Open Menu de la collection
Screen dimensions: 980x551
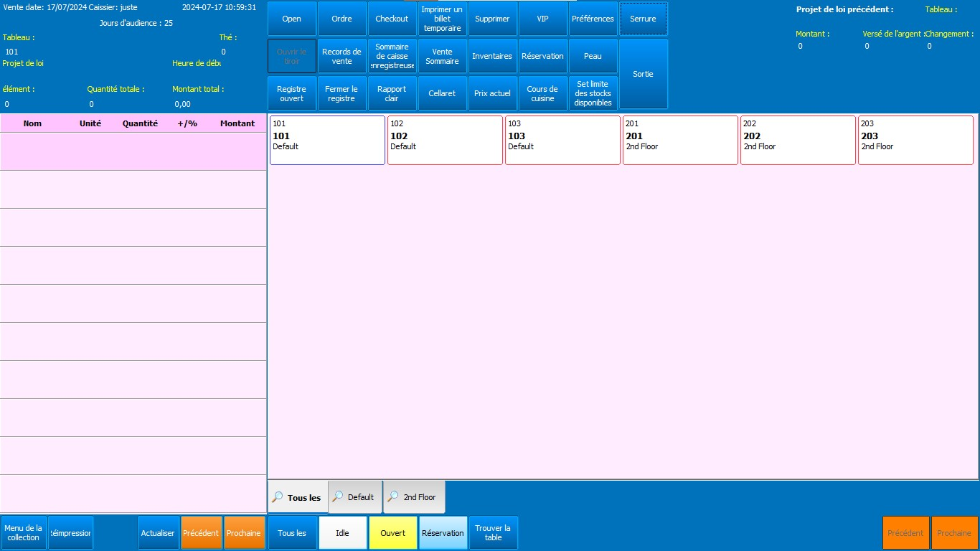coord(24,533)
